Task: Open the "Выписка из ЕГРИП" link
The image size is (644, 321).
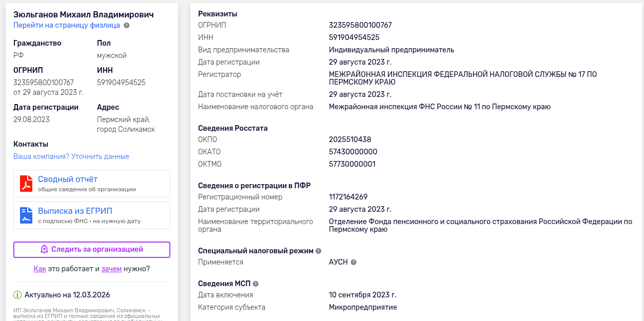Action: 75,211
